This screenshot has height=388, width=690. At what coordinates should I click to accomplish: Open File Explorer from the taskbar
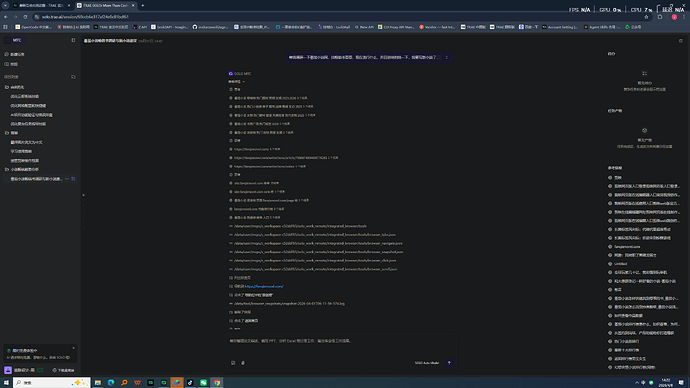click(x=98, y=382)
